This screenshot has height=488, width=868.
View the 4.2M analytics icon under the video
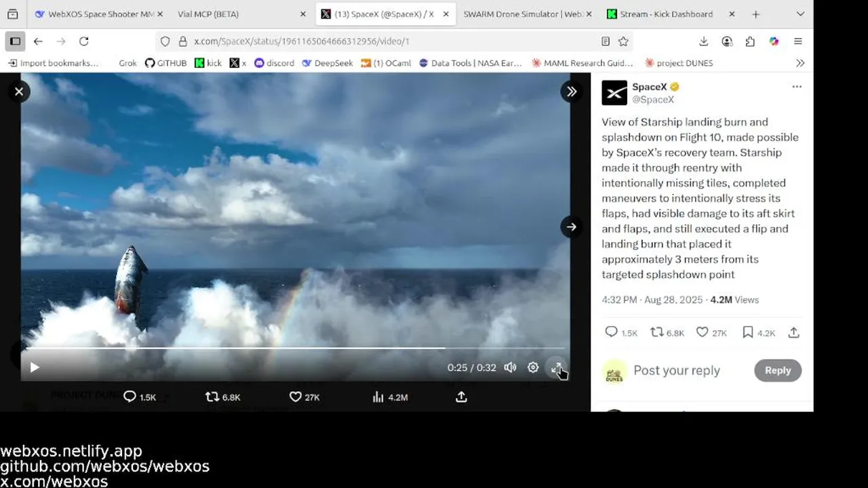[x=378, y=397]
